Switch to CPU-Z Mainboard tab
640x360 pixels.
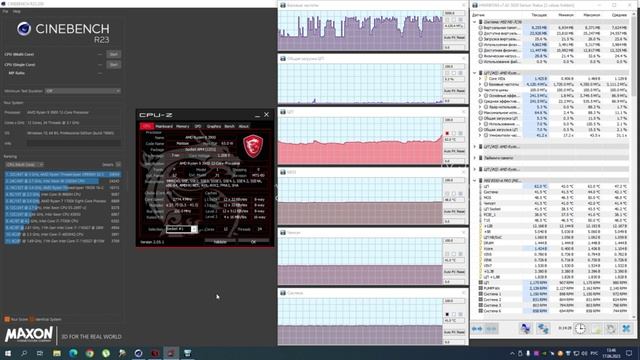coord(164,126)
